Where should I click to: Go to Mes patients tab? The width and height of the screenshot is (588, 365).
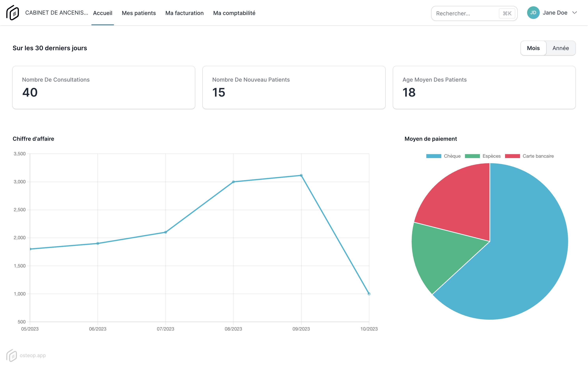tap(139, 13)
